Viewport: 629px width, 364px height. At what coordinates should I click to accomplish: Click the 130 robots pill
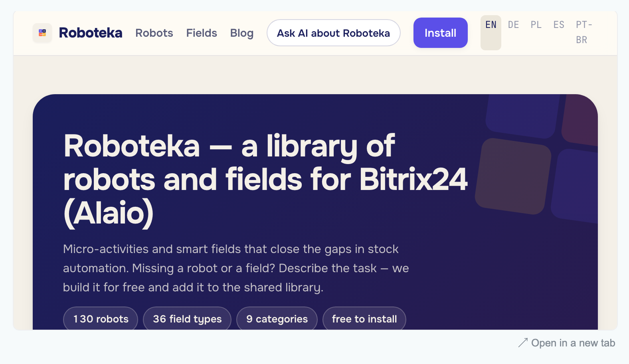101,319
